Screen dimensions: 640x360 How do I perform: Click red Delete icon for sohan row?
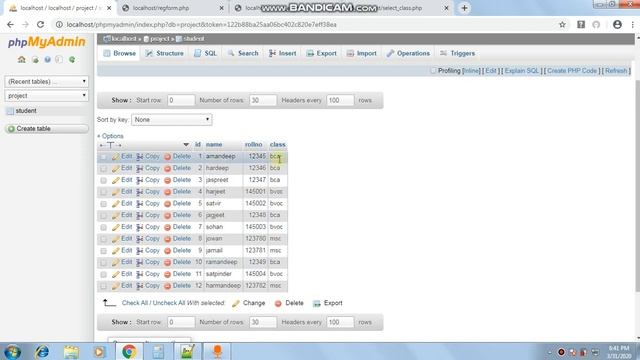click(167, 227)
